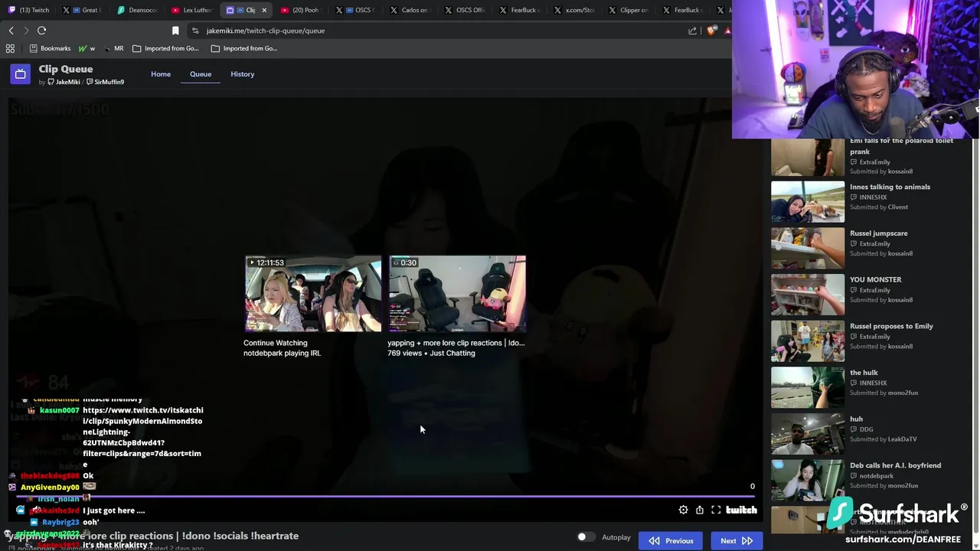Open the Continue Watching notdebpark video

313,294
